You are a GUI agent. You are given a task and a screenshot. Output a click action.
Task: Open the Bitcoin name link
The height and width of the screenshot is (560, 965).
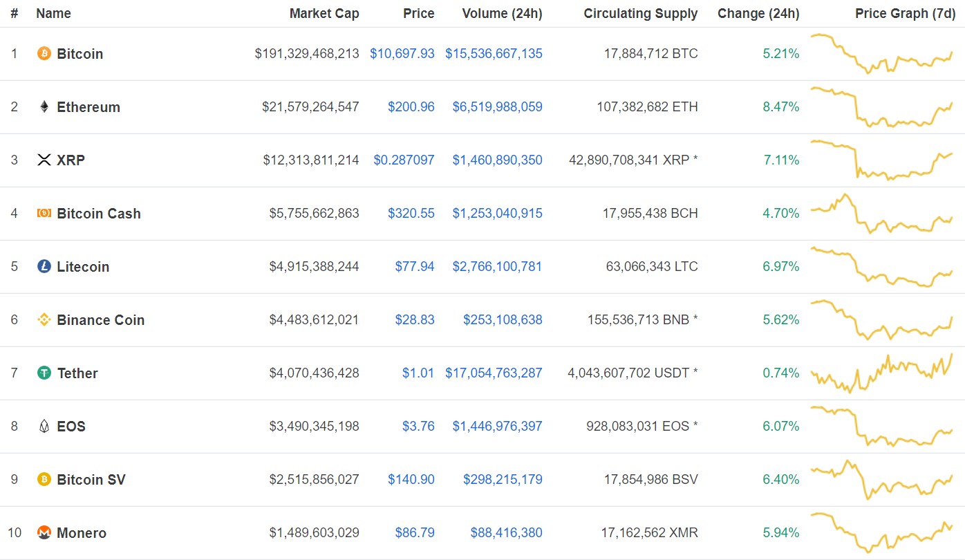80,53
